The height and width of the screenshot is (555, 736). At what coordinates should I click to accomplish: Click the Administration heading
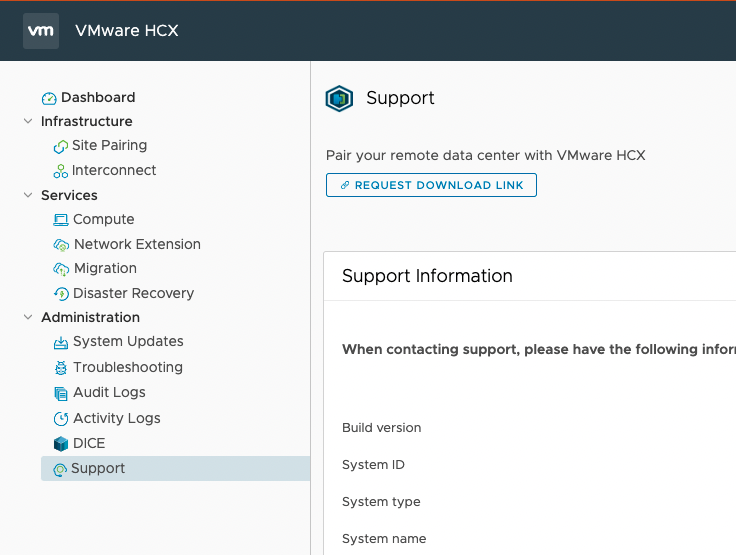pos(91,317)
